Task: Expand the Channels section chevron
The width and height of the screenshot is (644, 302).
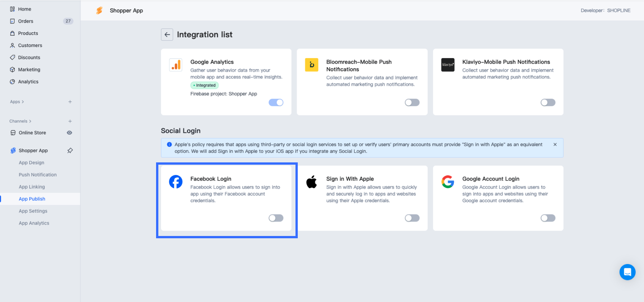Action: point(30,121)
